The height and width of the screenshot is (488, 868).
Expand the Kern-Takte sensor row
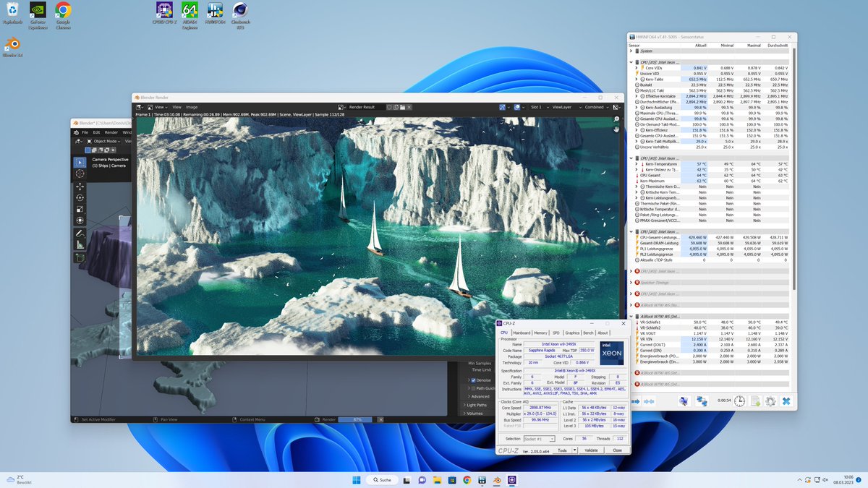(637, 79)
